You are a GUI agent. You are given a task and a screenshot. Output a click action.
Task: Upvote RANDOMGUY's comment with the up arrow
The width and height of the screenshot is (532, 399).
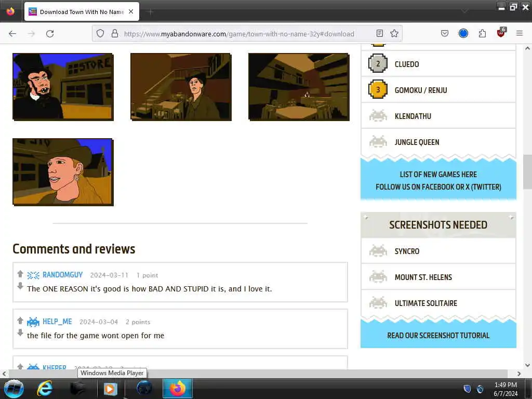click(x=20, y=274)
